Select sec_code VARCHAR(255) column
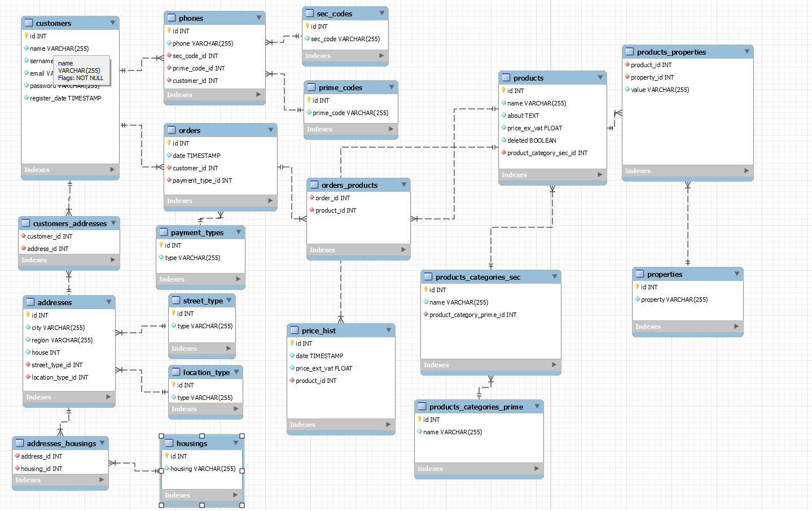This screenshot has width=812, height=511. 345,39
